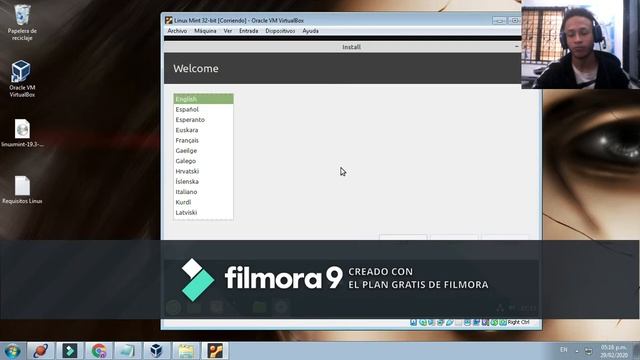This screenshot has height=360, width=640.
Task: Switch to running Linux Mint VM taskbar icon
Action: tap(215, 351)
